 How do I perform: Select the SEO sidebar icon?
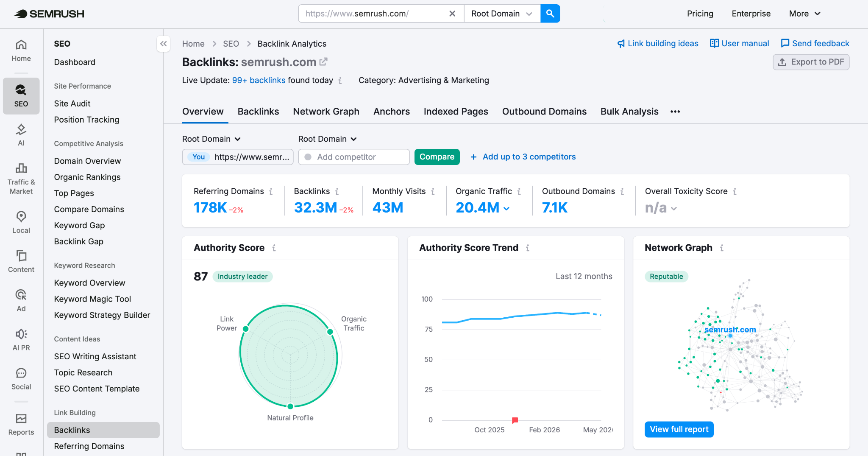click(21, 96)
